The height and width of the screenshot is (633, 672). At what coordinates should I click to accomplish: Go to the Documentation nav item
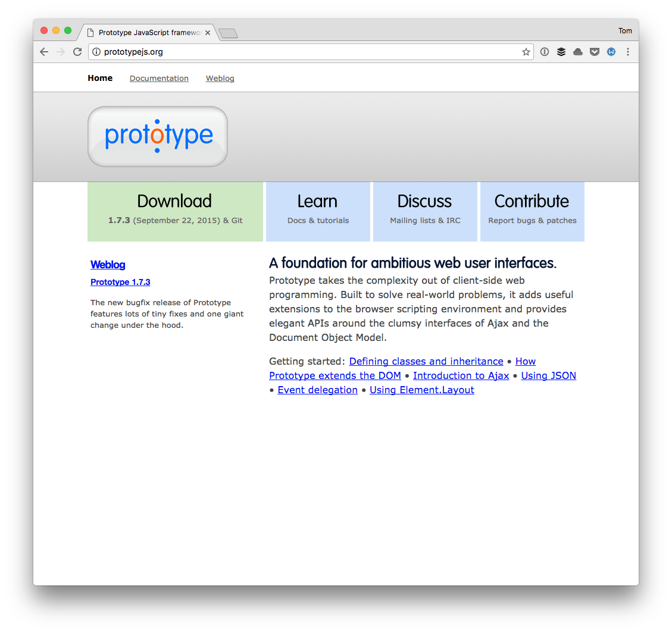pos(159,79)
